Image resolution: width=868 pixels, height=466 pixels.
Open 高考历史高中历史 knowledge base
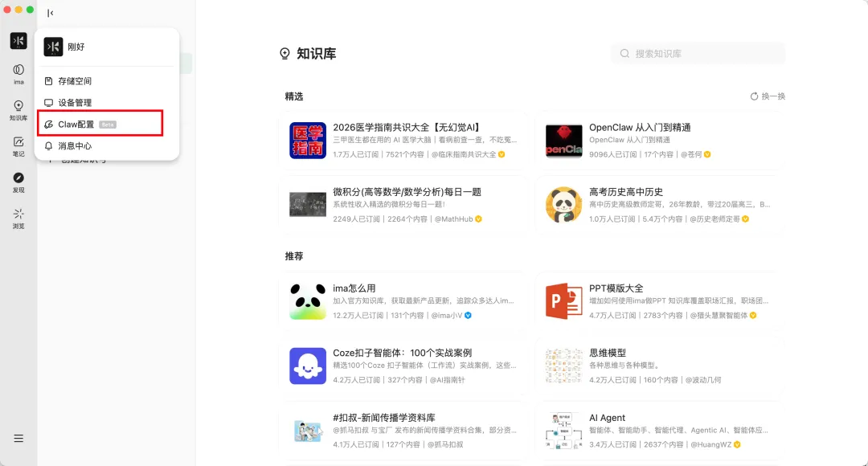pyautogui.click(x=659, y=205)
